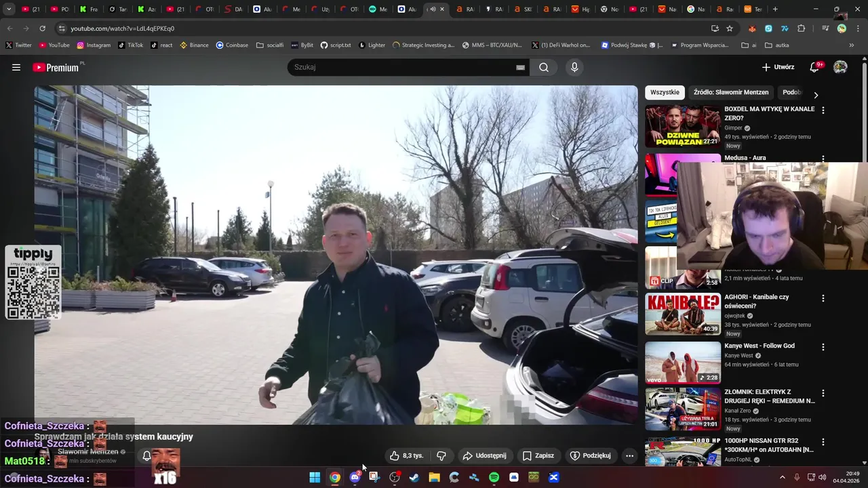Start voice search with the microphone
Viewport: 868px width, 488px height.
574,67
